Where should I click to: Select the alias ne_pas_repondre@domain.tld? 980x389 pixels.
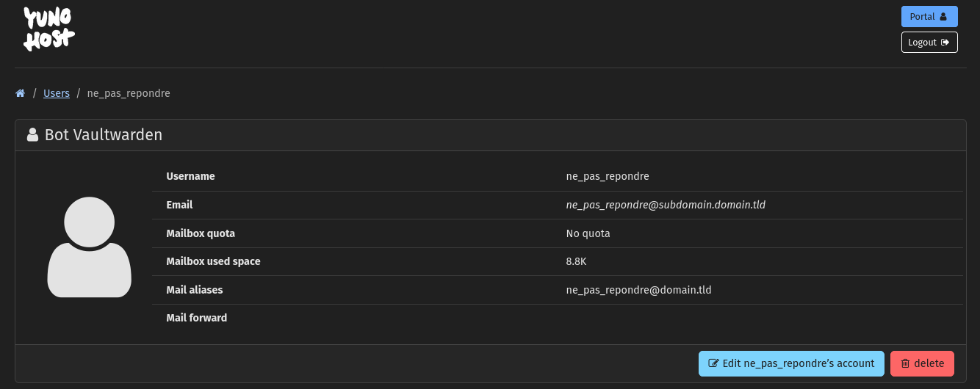(638, 290)
